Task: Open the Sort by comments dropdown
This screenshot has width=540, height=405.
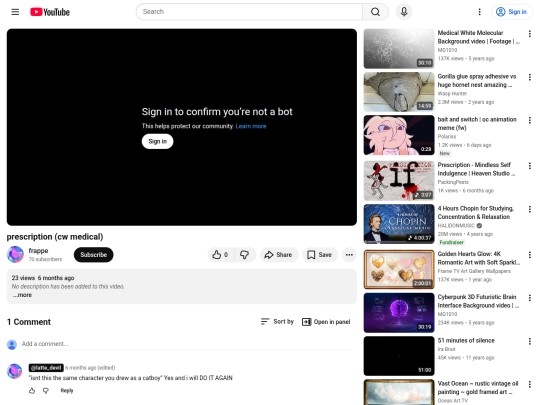Action: click(x=277, y=322)
